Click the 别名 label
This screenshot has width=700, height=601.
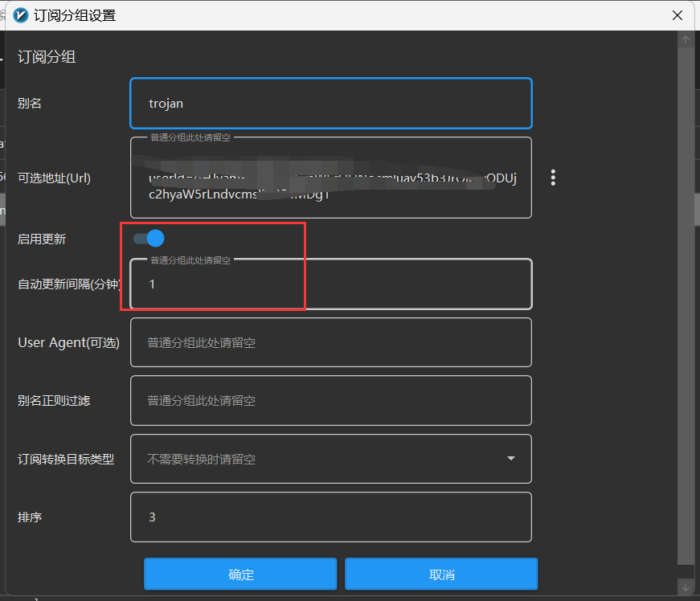tap(30, 104)
